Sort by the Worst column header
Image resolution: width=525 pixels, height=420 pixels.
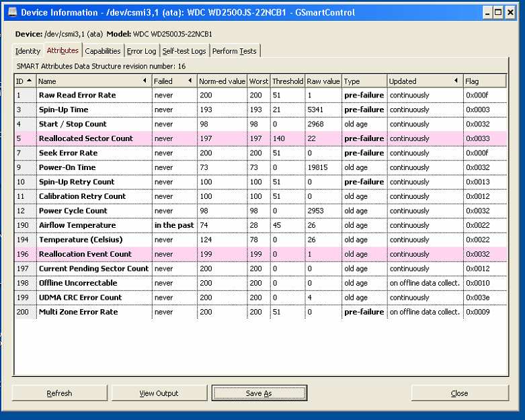pyautogui.click(x=259, y=81)
